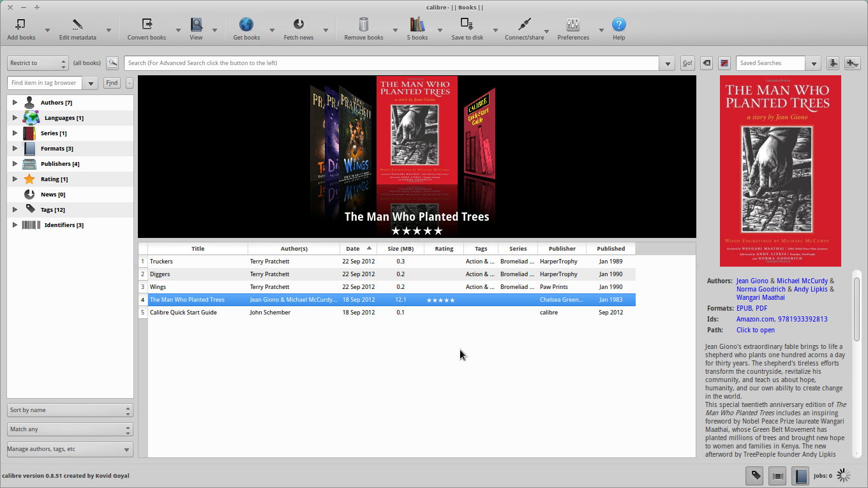Expand the Authors [7] category
Viewport: 868px width, 488px height.
tap(15, 102)
